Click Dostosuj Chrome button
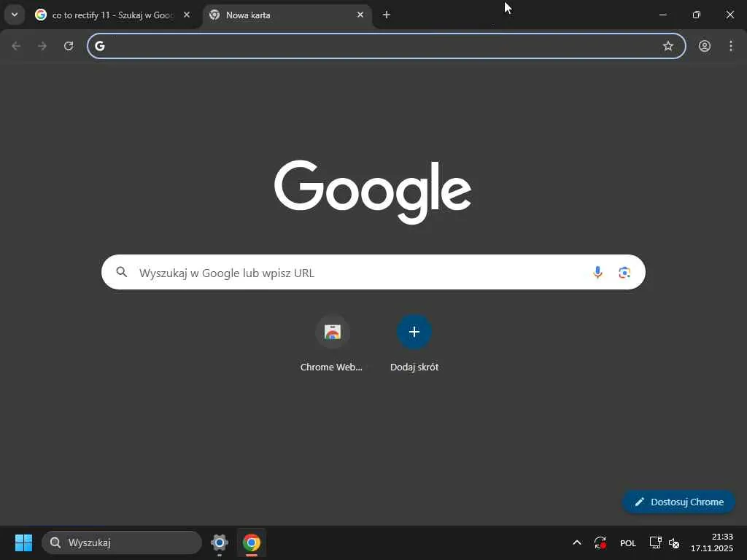Viewport: 747px width, 560px height. click(678, 502)
